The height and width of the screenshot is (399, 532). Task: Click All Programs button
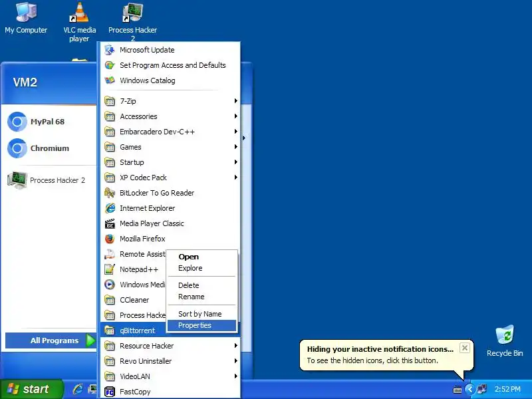[51, 340]
